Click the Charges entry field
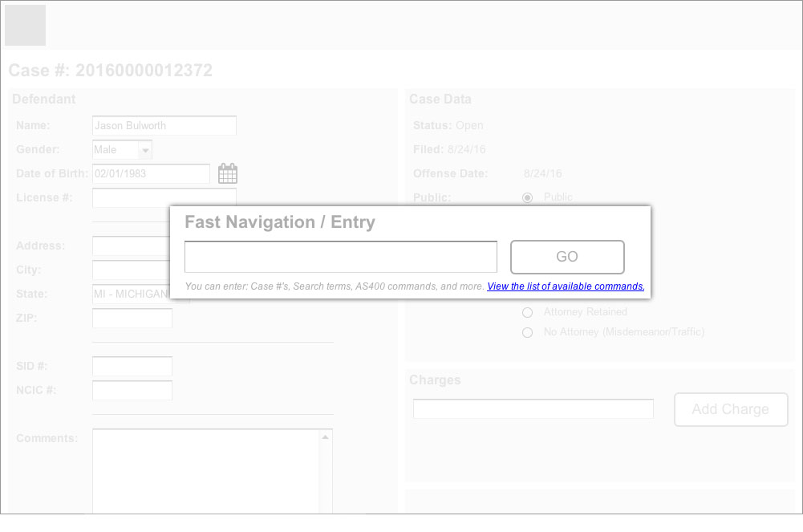The width and height of the screenshot is (803, 532). [x=533, y=409]
